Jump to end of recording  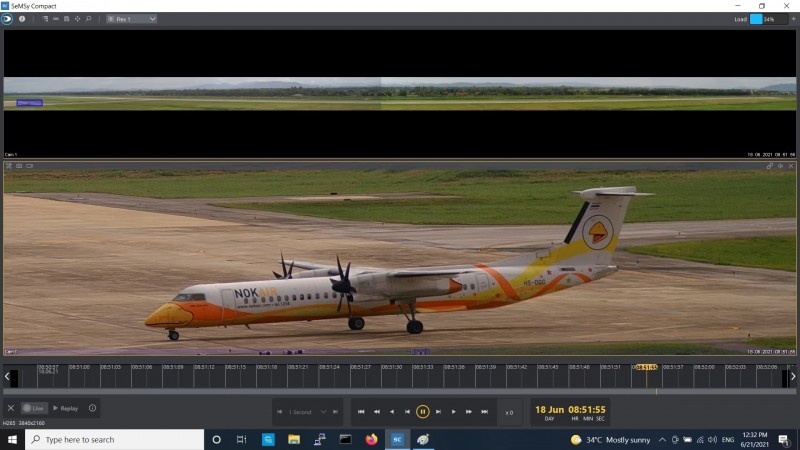484,412
